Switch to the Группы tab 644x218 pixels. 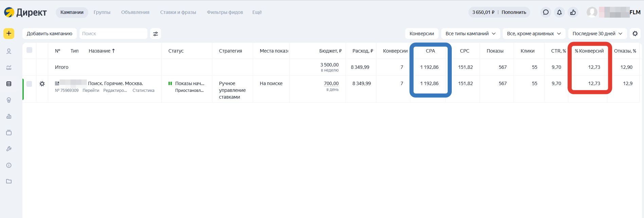(x=102, y=12)
